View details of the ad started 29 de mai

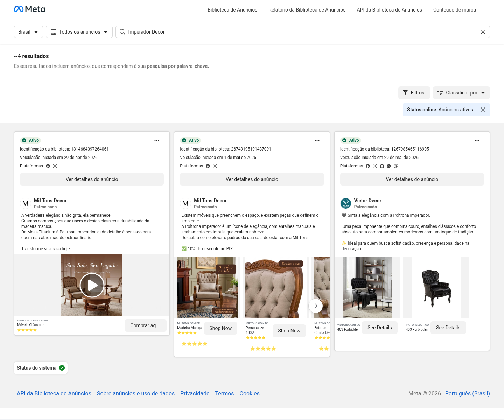tap(412, 179)
